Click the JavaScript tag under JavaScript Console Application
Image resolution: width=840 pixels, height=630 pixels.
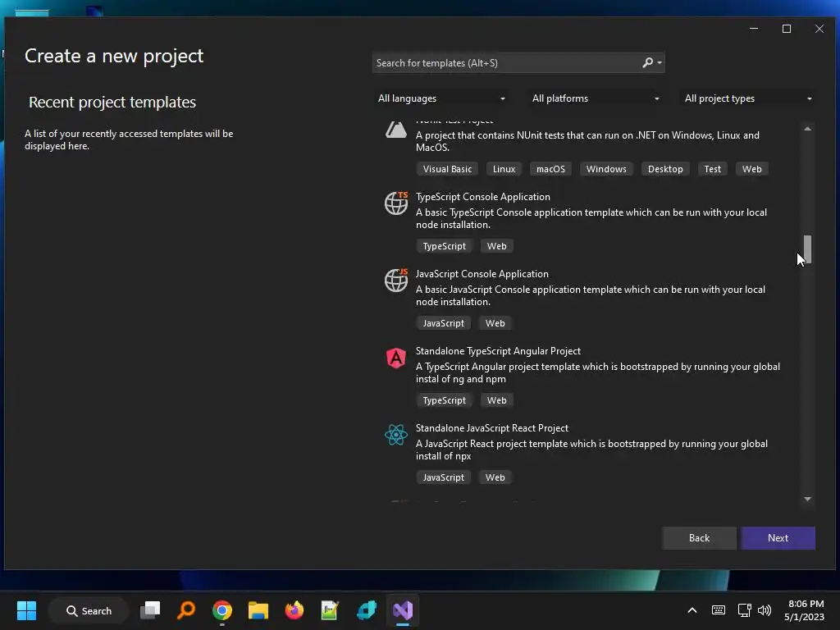coord(444,323)
